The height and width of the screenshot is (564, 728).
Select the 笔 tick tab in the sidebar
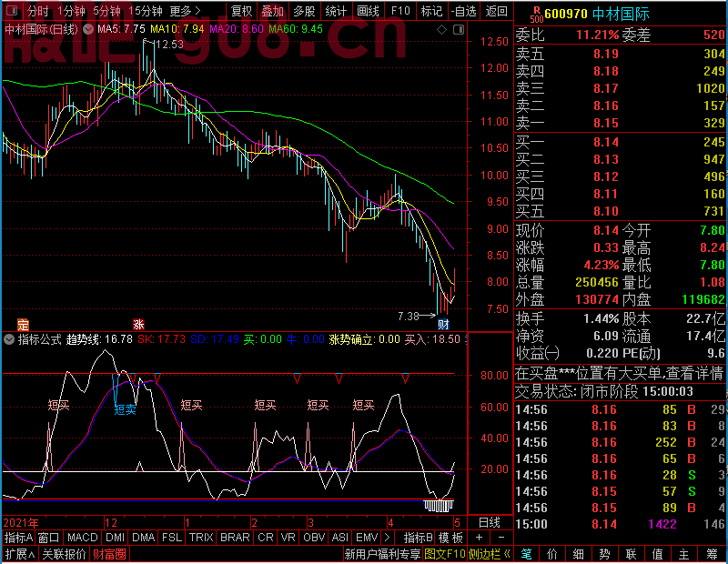pos(526,554)
